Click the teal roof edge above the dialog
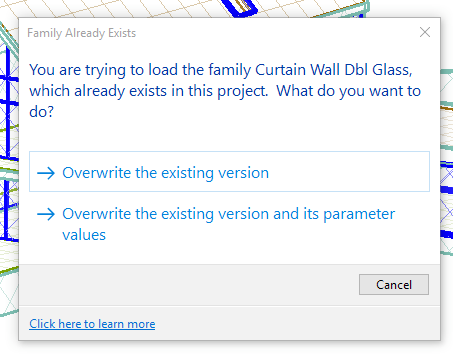453x364 pixels. [340, 12]
